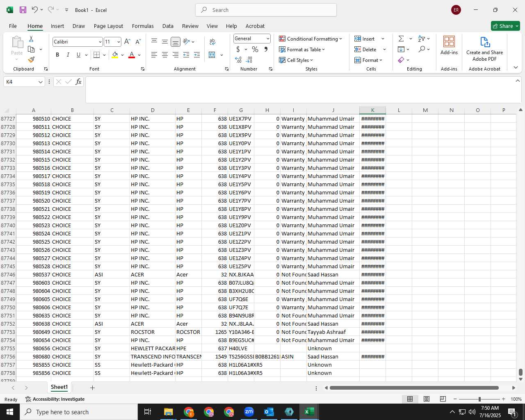Viewport: 525px width, 420px height.
Task: Click Font Color red swatch button
Action: (x=132, y=55)
